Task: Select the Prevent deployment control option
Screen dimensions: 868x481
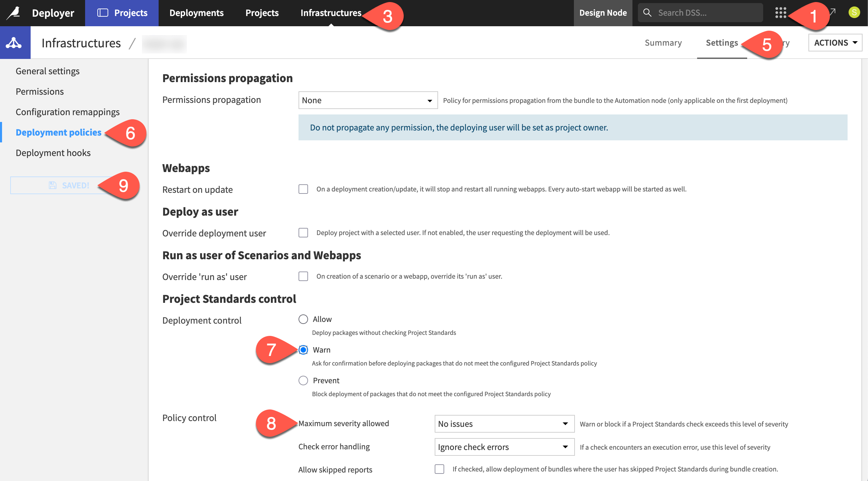Action: click(303, 381)
